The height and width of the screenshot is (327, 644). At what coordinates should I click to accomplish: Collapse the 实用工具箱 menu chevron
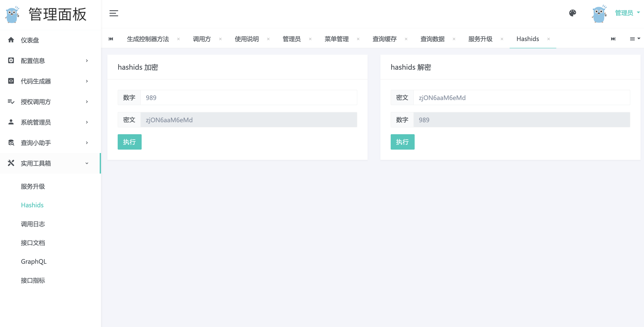click(87, 163)
